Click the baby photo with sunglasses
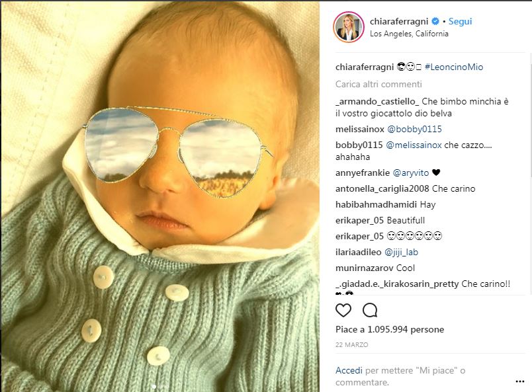 click(159, 196)
